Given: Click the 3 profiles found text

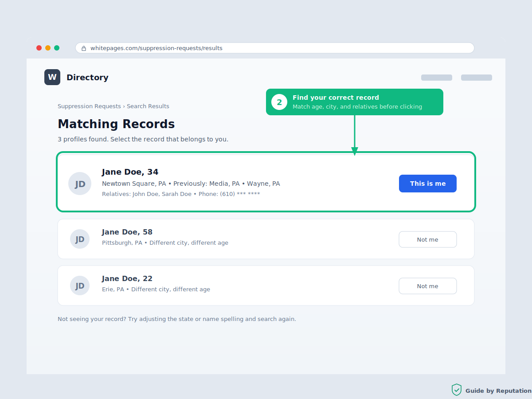Looking at the screenshot, I should point(143,139).
